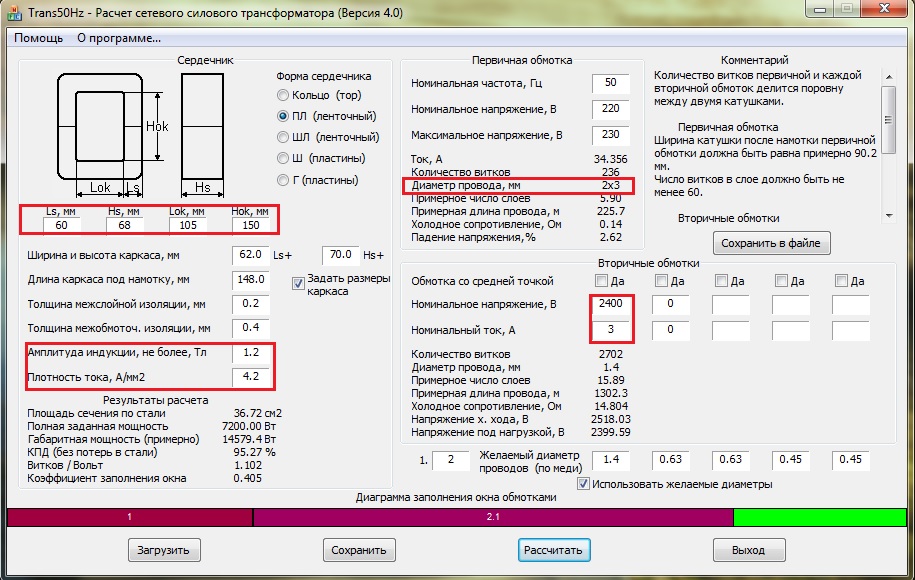This screenshot has width=915, height=580.
Task: Click the 0.405 window fill coefficient value
Action: pyautogui.click(x=247, y=478)
